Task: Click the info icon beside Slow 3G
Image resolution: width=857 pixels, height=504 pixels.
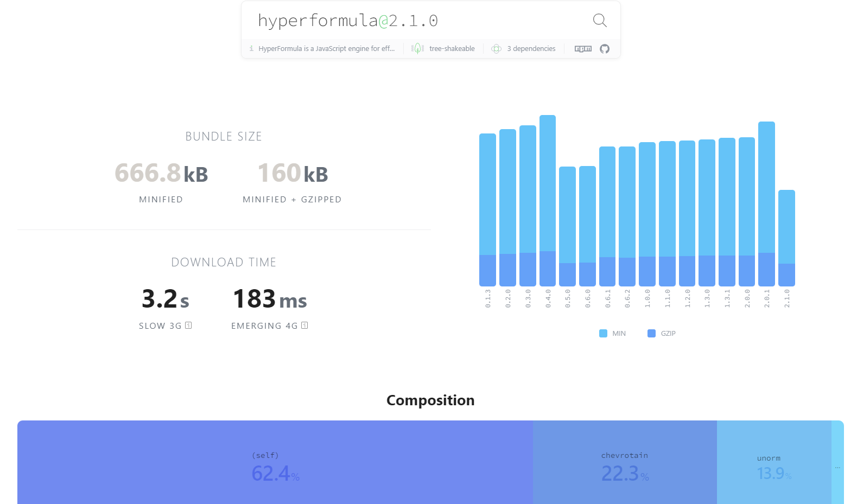Action: tap(188, 326)
